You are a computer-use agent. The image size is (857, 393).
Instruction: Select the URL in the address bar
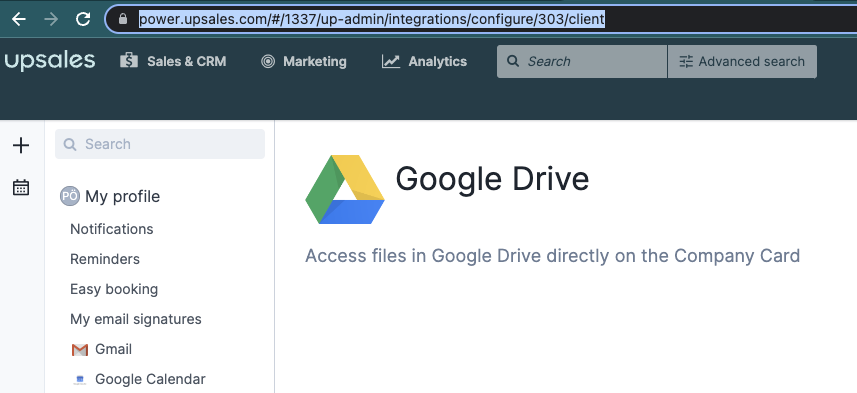[x=372, y=20]
